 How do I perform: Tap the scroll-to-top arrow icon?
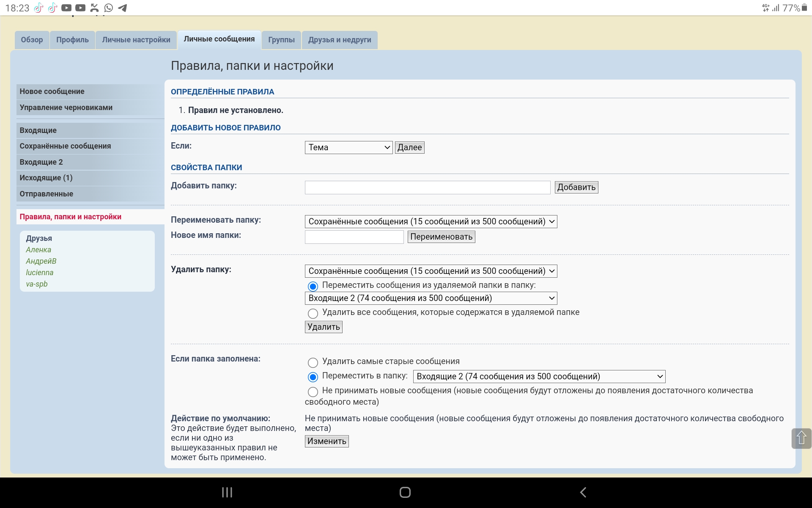pos(801,438)
